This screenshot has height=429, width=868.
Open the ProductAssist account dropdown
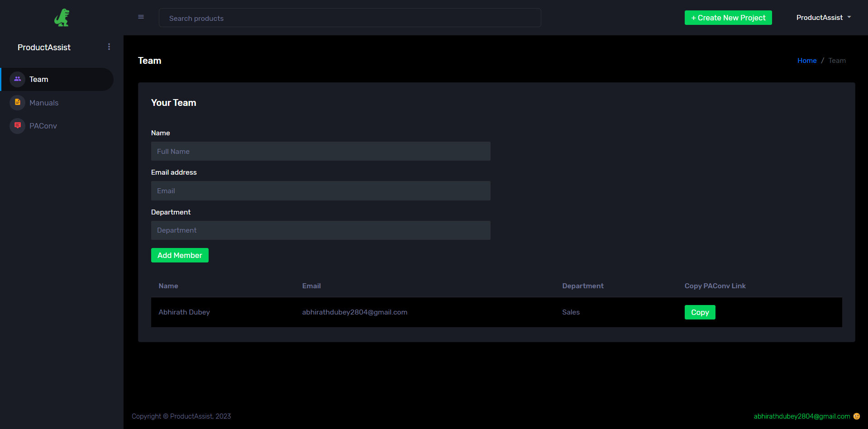(x=824, y=18)
